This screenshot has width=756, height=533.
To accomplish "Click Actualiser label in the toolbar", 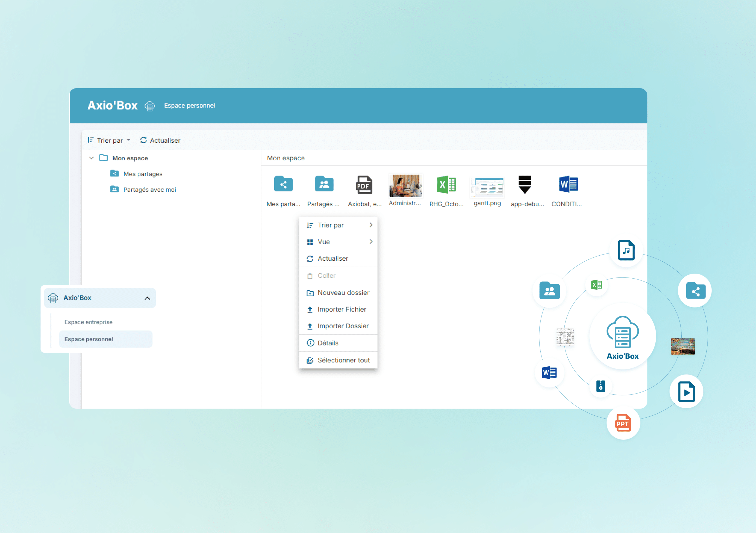I will pos(165,141).
